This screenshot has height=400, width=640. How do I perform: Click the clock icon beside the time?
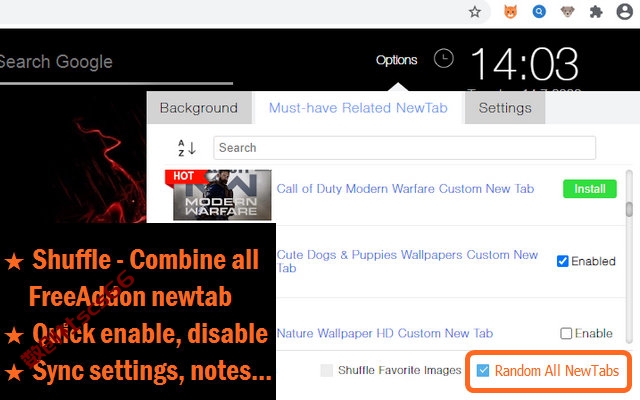pyautogui.click(x=443, y=58)
